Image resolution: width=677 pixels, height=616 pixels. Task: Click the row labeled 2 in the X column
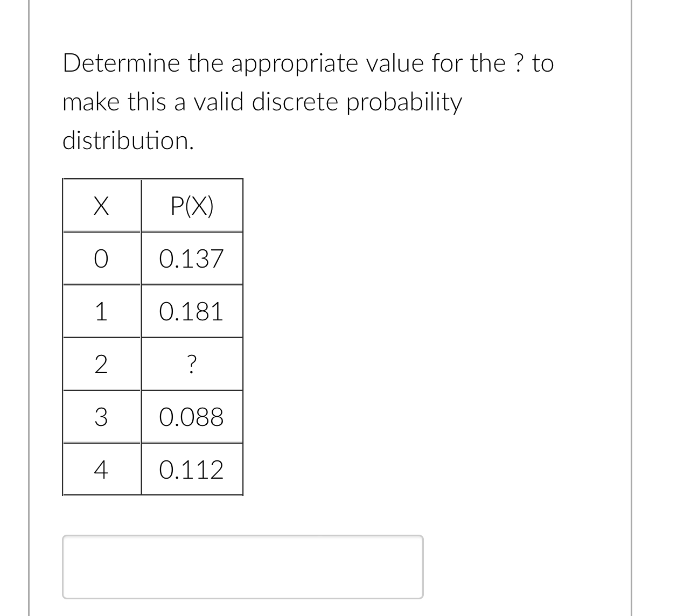[102, 365]
